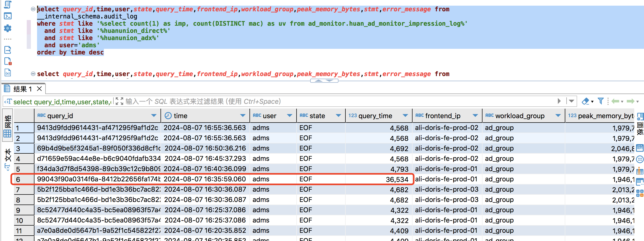Navigate back with the left green arrow
The image size is (644, 241).
[615, 101]
